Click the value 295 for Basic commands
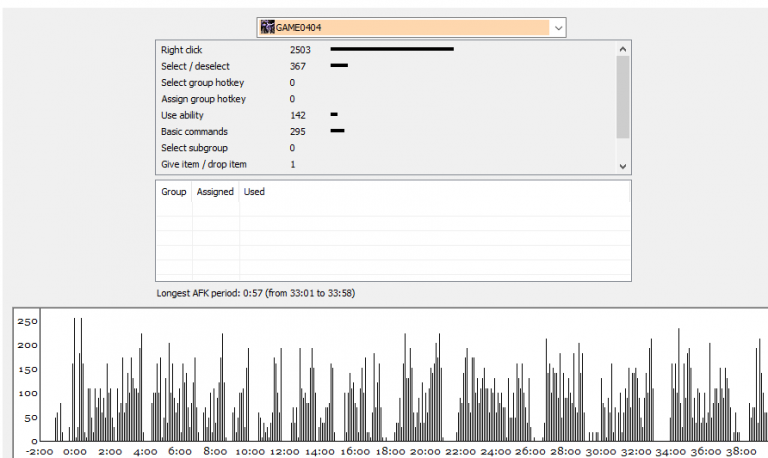Screen dimensions: 768x458 tap(297, 131)
